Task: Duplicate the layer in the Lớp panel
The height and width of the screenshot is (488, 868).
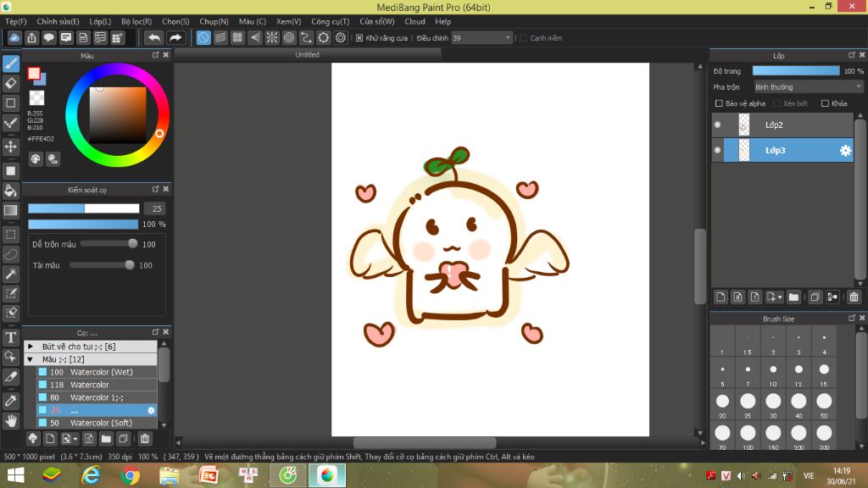Action: click(x=815, y=297)
